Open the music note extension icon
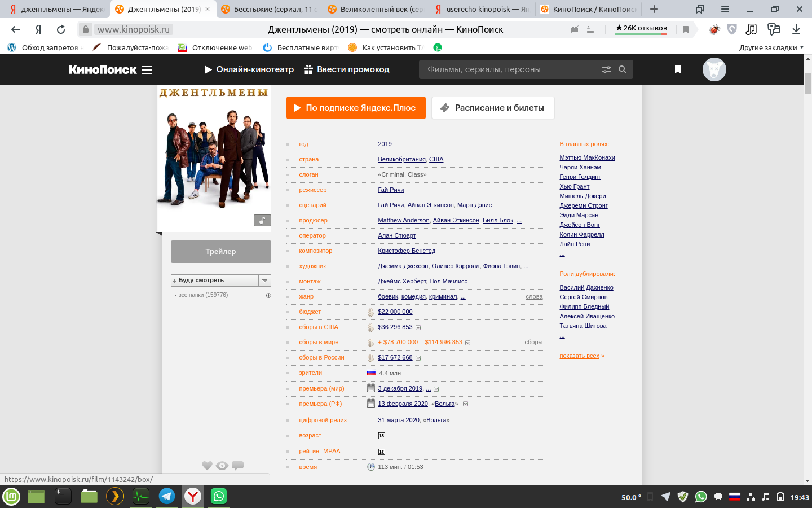Image resolution: width=812 pixels, height=508 pixels. (751, 29)
